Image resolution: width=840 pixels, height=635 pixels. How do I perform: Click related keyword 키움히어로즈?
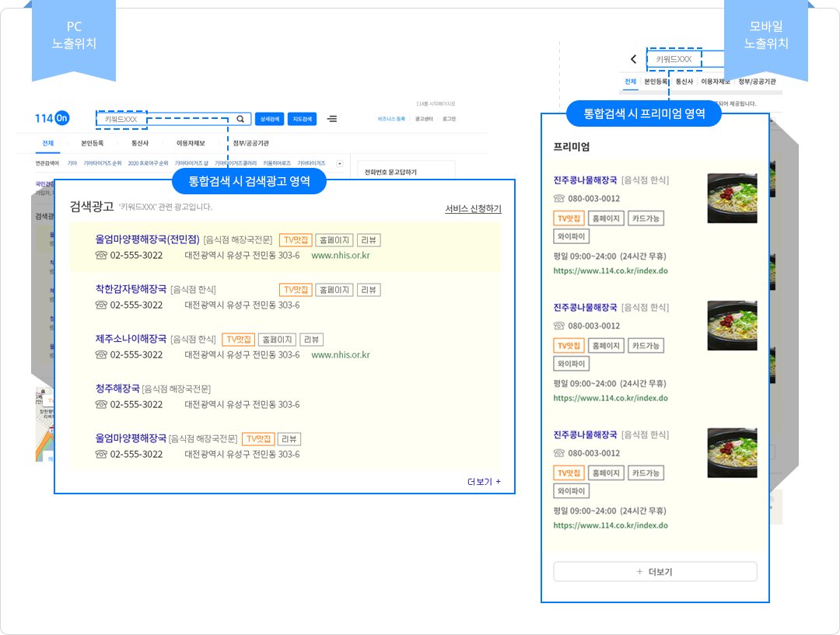point(277,163)
